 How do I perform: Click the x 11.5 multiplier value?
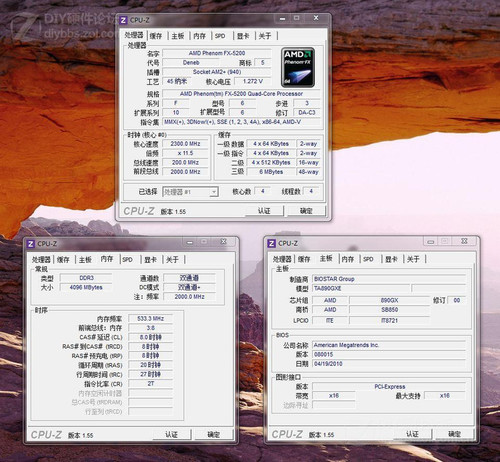(x=185, y=153)
